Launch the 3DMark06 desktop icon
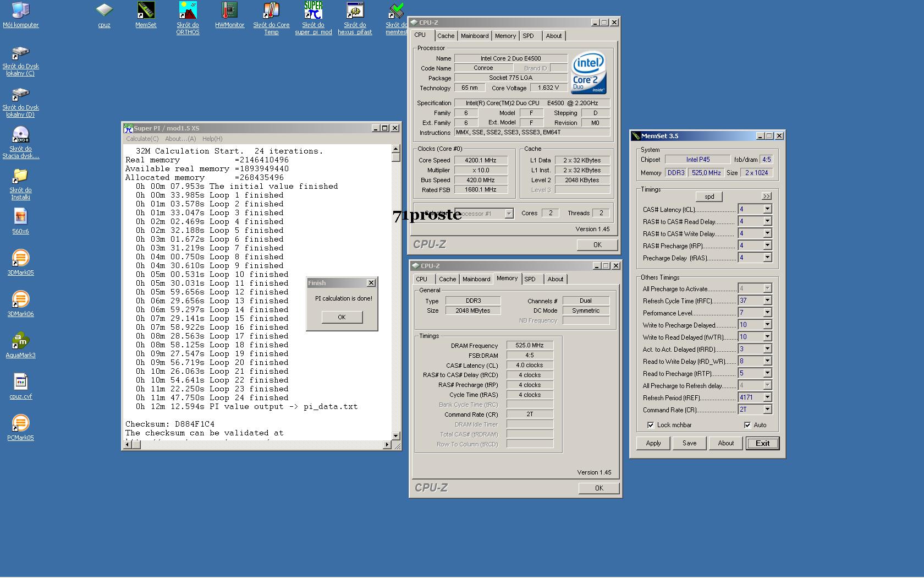This screenshot has height=578, width=924. coord(20,304)
